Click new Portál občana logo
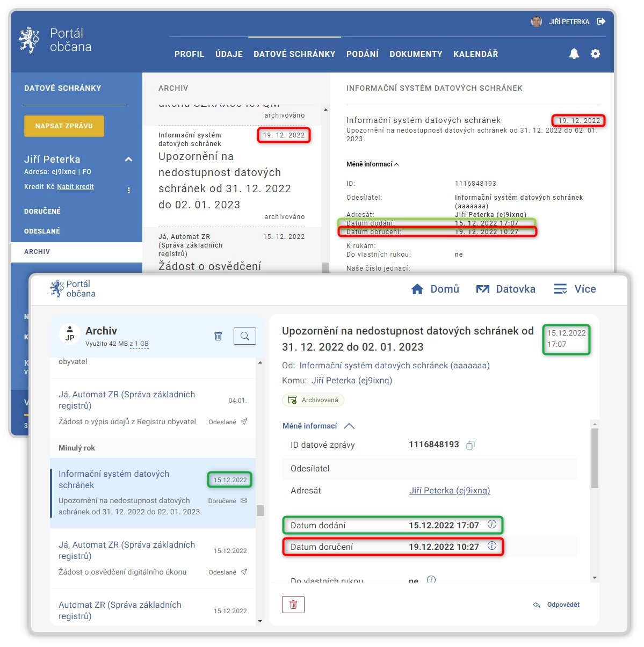Viewport: 644px width, 647px height. pos(73,289)
